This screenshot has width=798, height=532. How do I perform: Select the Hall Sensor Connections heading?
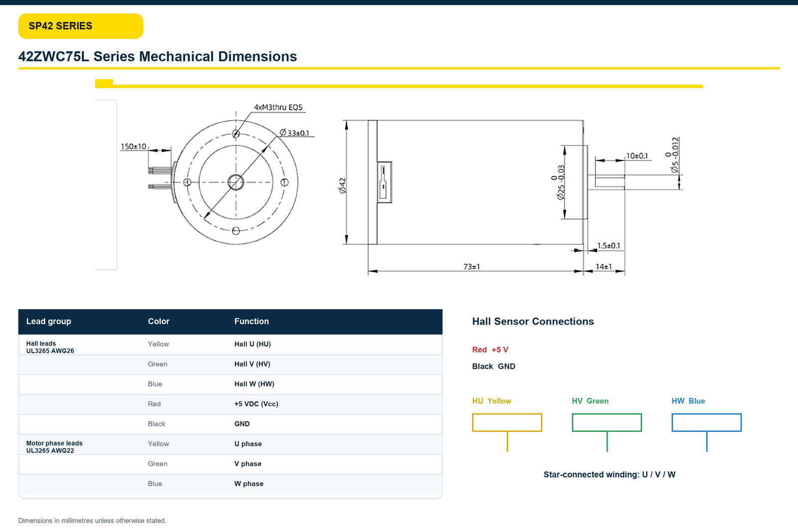point(533,322)
